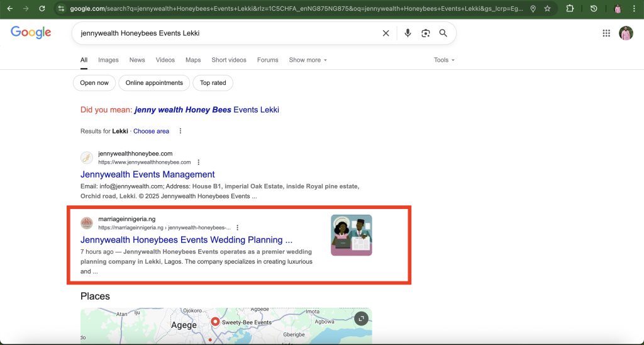The image size is (644, 345).
Task: Click the wedding couple result thumbnail
Action: 352,235
